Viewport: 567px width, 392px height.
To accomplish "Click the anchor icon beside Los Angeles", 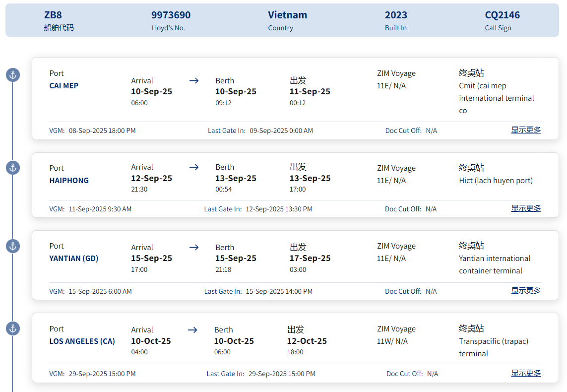I will (x=12, y=328).
